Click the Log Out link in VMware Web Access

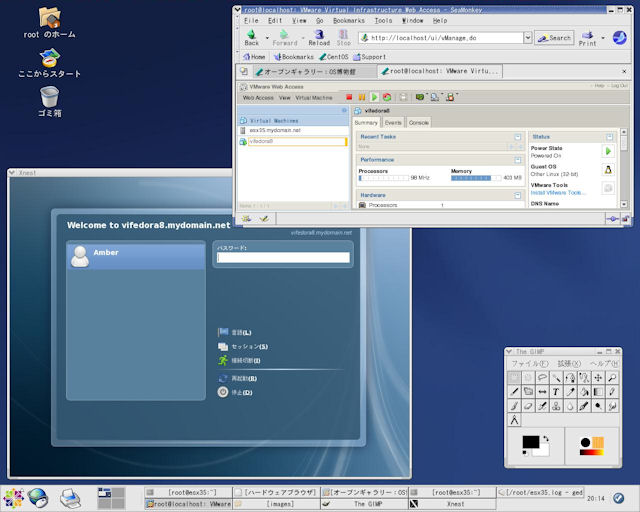[x=620, y=86]
